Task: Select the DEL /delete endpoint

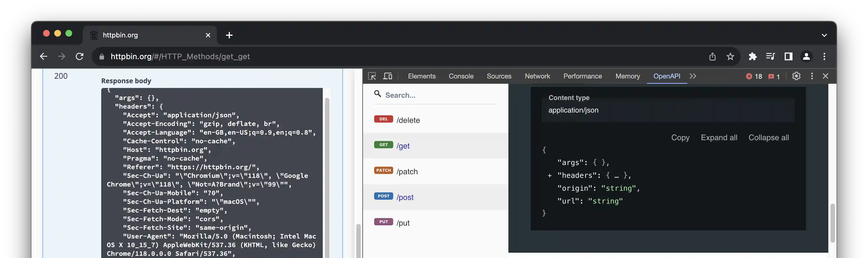Action: point(435,120)
